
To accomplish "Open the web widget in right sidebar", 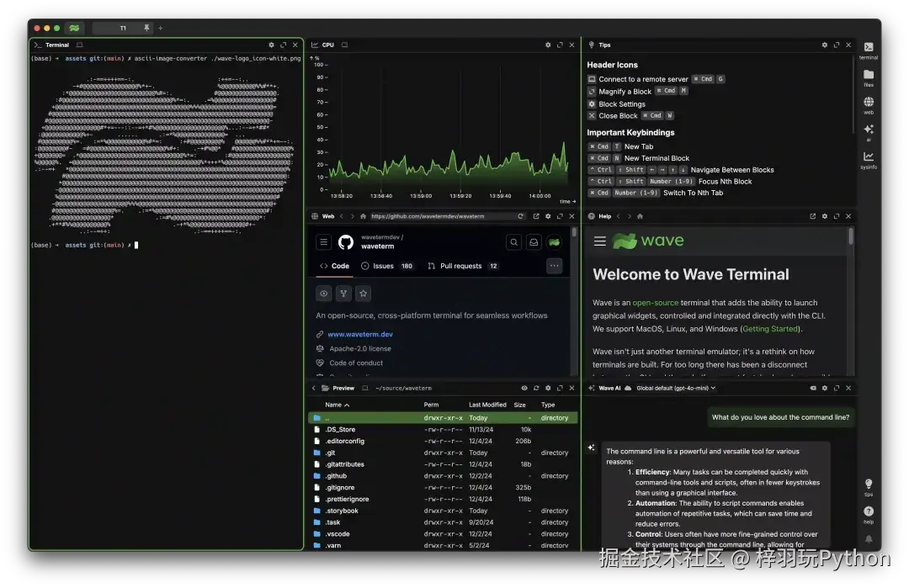I will pyautogui.click(x=868, y=104).
